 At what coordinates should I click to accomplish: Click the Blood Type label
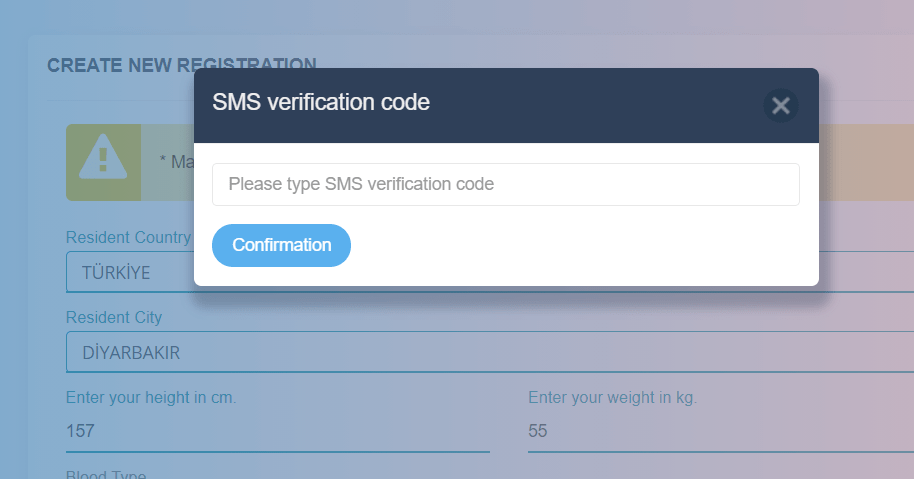pos(106,474)
